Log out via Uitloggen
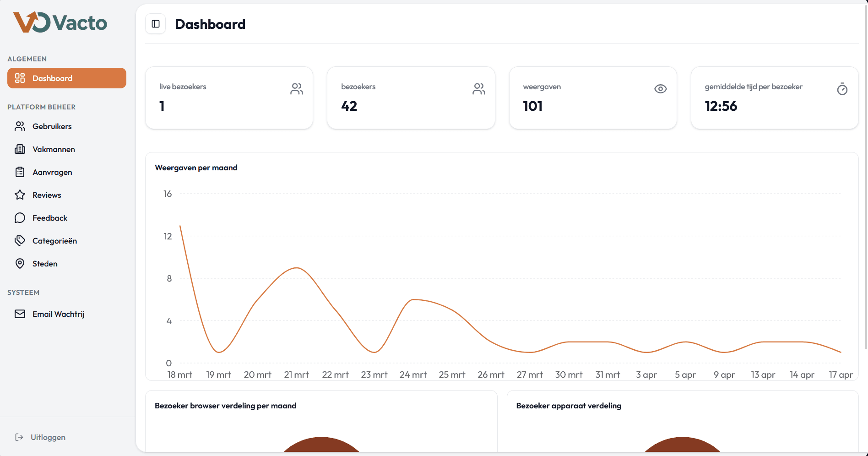Screen dimensions: 868x456 40,437
